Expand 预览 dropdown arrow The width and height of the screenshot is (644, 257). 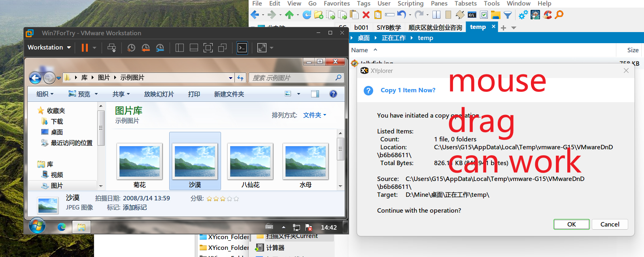tap(96, 94)
